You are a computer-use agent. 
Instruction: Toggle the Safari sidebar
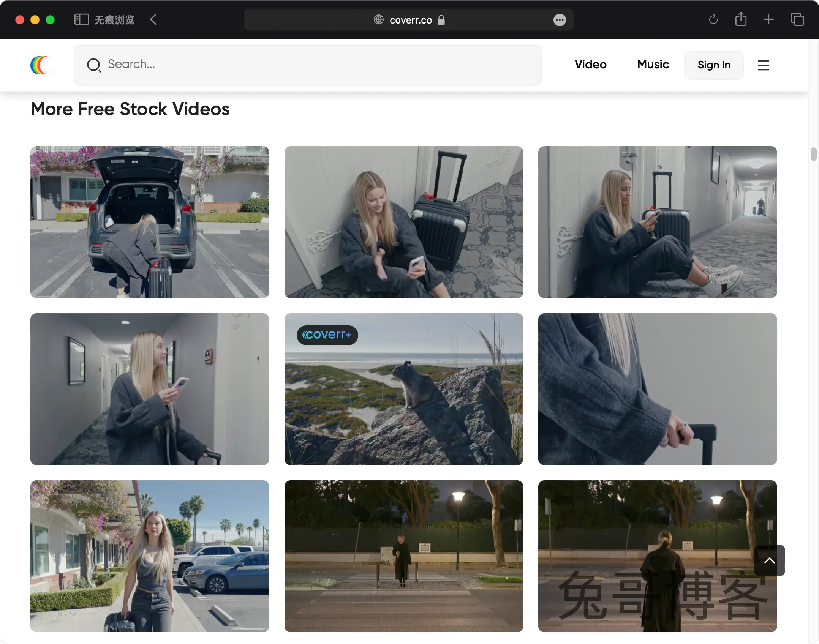[x=81, y=19]
